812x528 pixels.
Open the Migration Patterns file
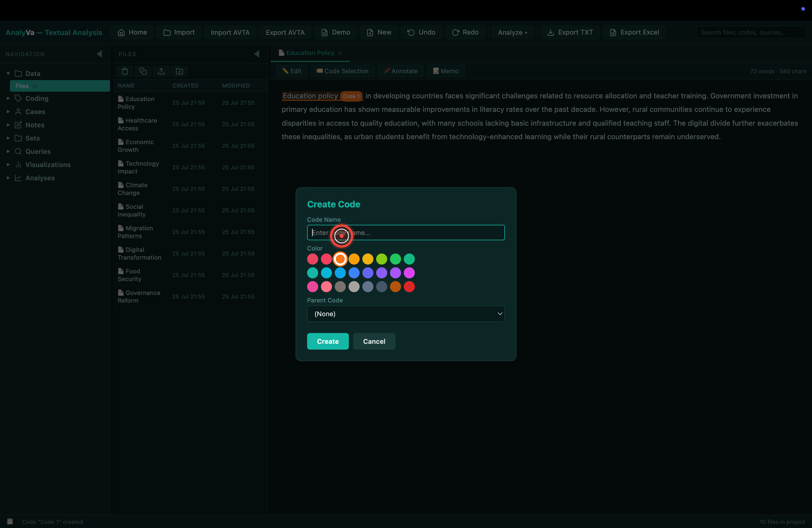[x=190, y=232]
